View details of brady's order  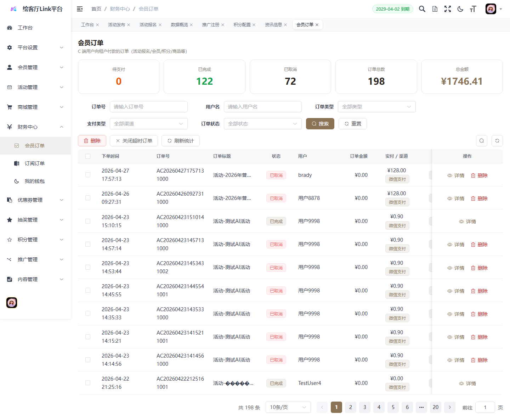456,175
